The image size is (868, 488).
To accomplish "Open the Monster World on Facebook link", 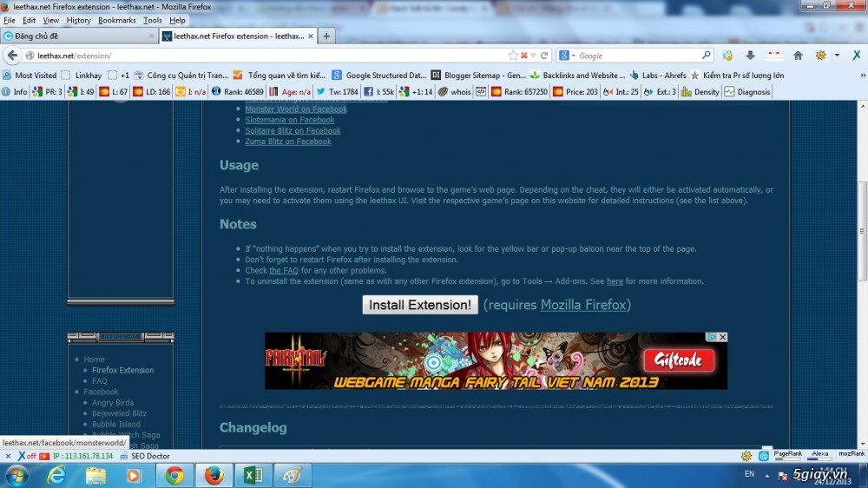I will tap(296, 109).
